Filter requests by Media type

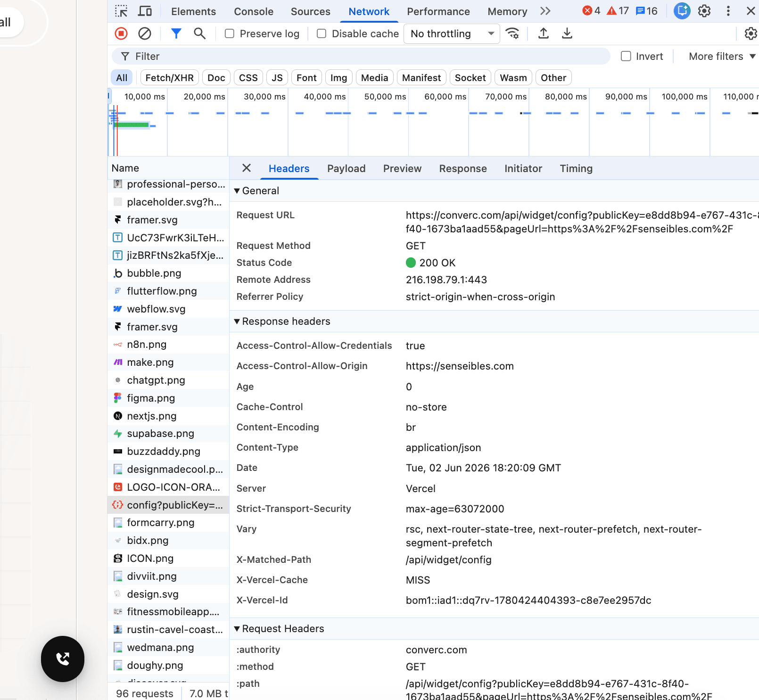(x=374, y=78)
